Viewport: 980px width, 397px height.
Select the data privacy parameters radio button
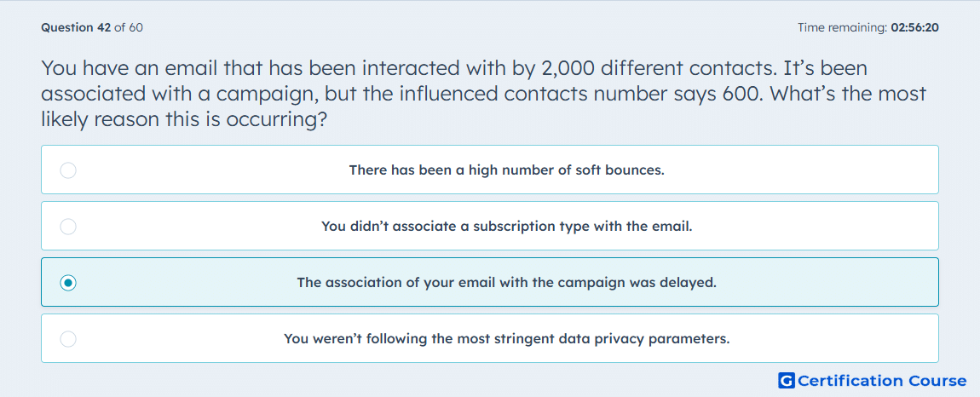pos(68,339)
